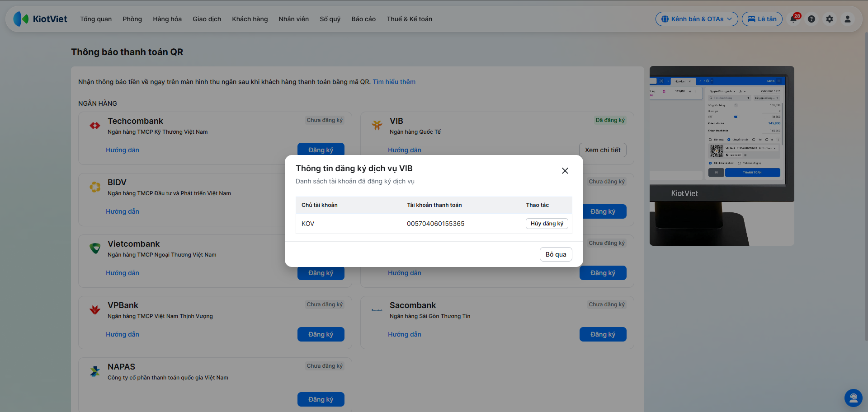Click Techcombank's Chưa đăng ký badge
This screenshot has width=868, height=412.
point(325,120)
